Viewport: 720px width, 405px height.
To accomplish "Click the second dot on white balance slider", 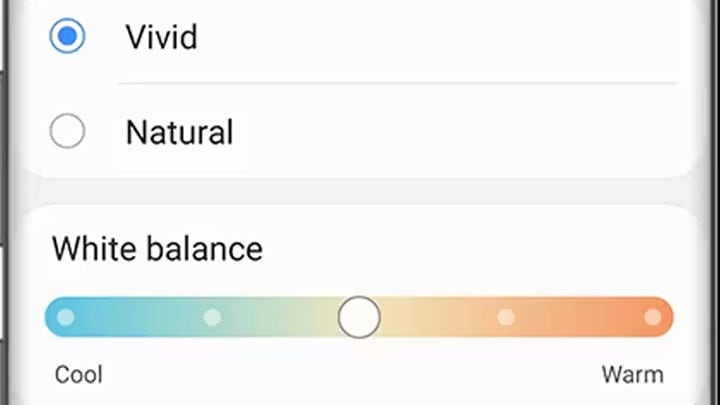I will 212,317.
